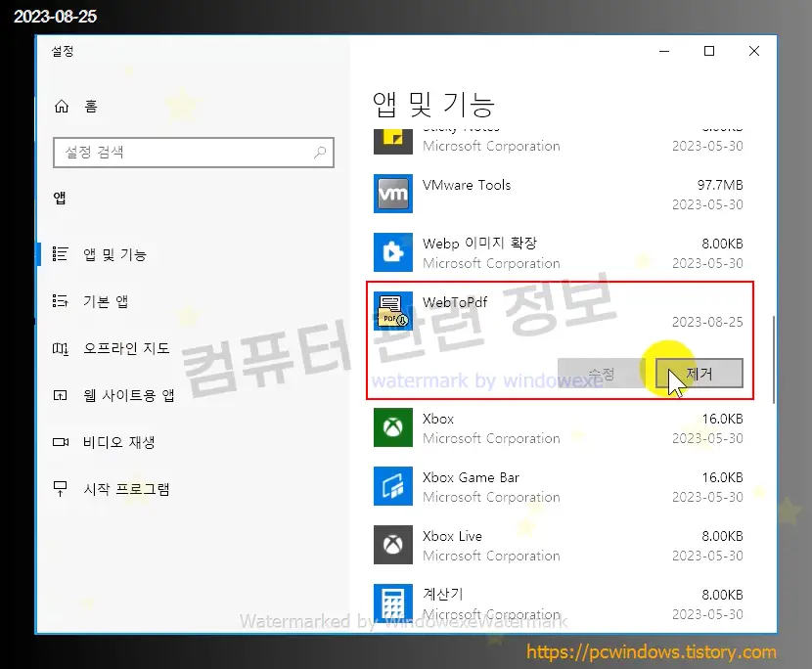
Task: Select the VMware Tools app icon
Action: coord(393,194)
